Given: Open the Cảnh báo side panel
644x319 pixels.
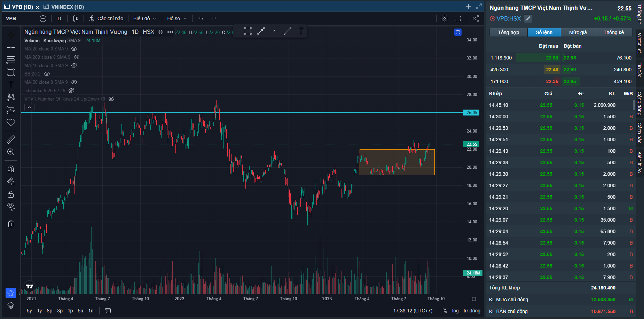Looking at the screenshot, I should [x=639, y=133].
